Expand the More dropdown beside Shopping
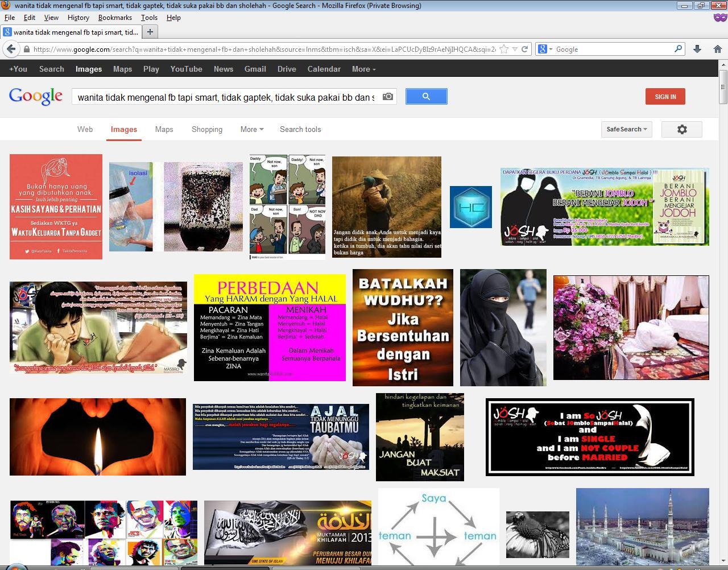The image size is (728, 570). pyautogui.click(x=252, y=129)
